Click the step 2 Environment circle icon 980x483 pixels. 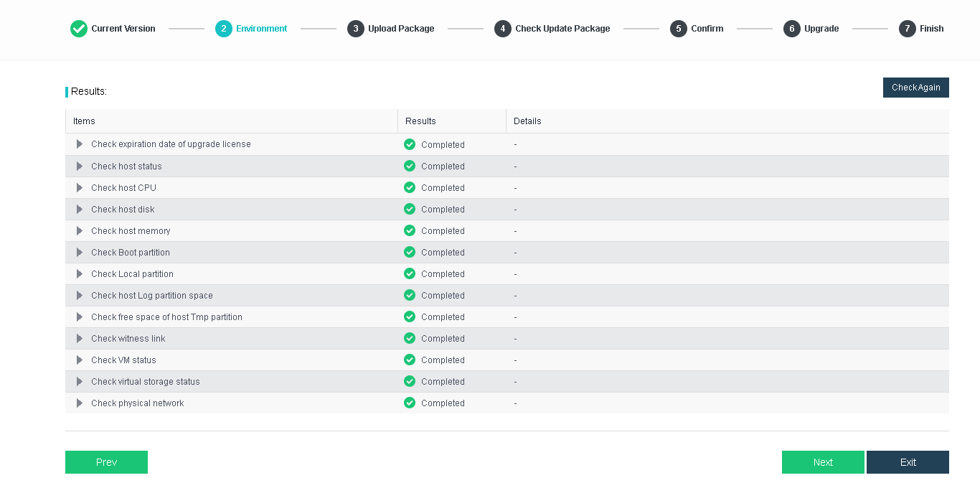(224, 29)
